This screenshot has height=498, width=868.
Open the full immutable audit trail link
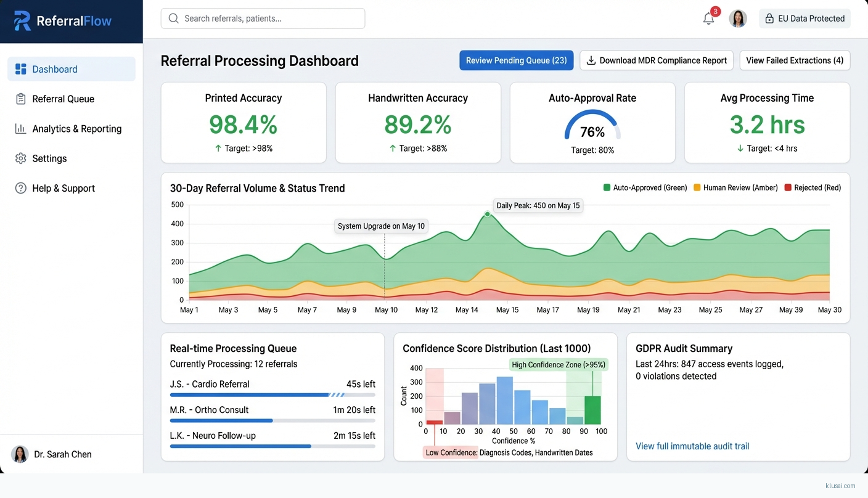pos(692,446)
